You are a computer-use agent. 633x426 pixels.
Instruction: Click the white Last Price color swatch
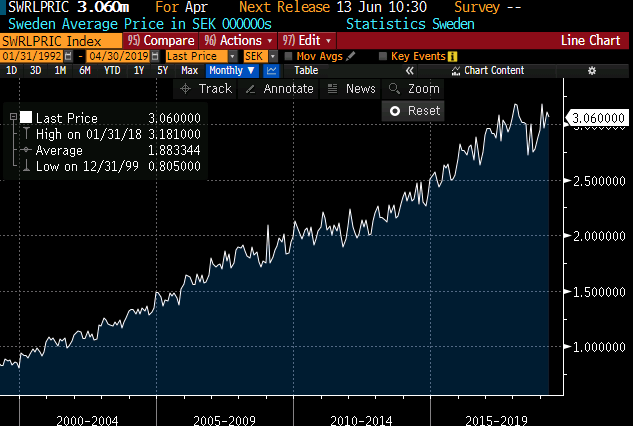click(x=26, y=117)
